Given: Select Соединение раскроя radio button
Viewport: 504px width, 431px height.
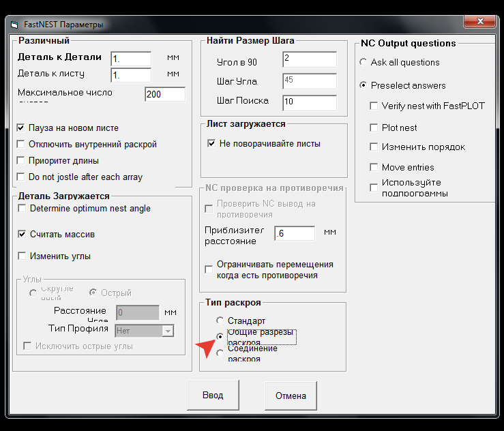Looking at the screenshot, I should click(220, 353).
